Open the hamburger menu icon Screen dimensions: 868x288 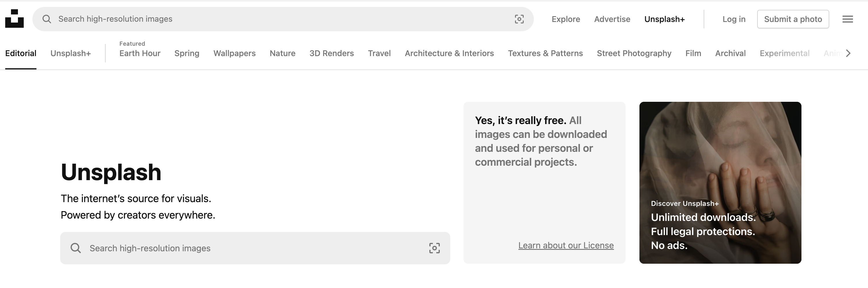[x=847, y=19]
